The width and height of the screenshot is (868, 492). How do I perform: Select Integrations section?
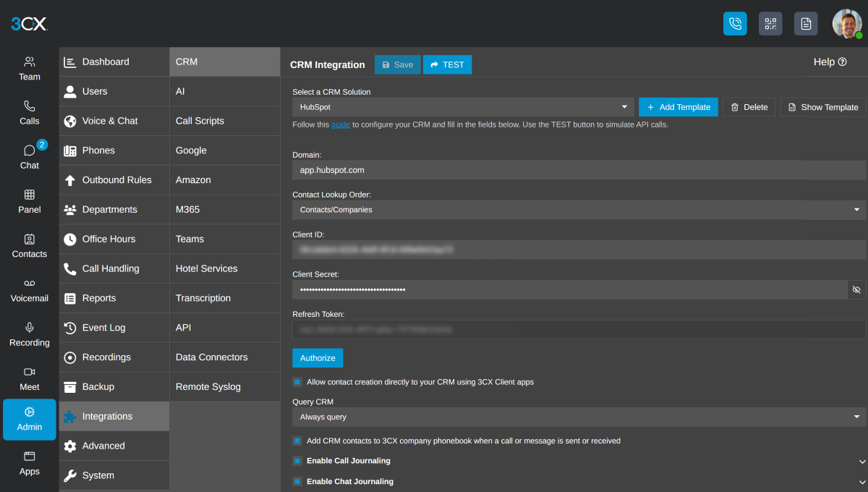click(x=114, y=417)
